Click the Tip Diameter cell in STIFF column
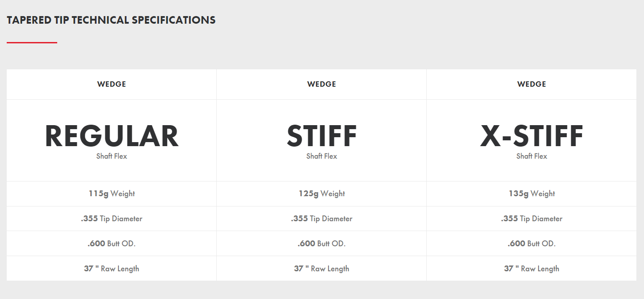The height and width of the screenshot is (299, 644). [x=322, y=219]
